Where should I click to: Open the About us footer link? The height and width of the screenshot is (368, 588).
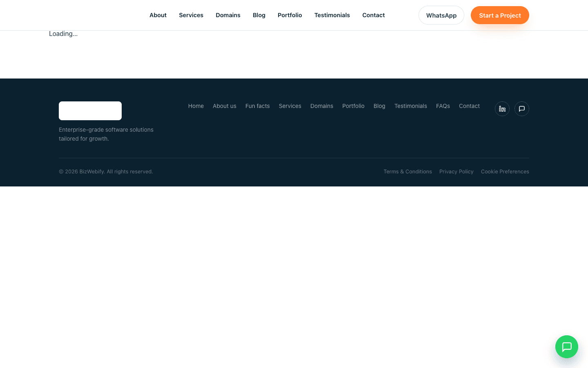pos(225,106)
